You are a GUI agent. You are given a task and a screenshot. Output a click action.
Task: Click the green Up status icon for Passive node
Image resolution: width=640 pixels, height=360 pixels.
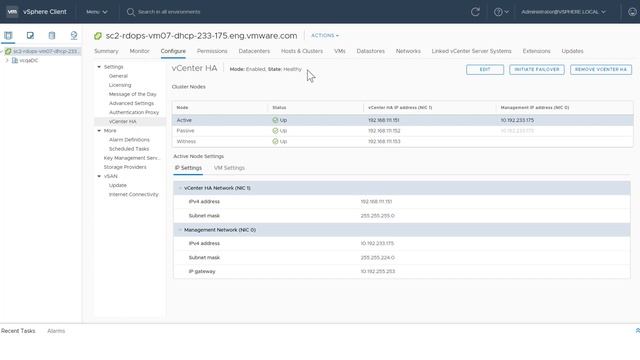pyautogui.click(x=275, y=131)
